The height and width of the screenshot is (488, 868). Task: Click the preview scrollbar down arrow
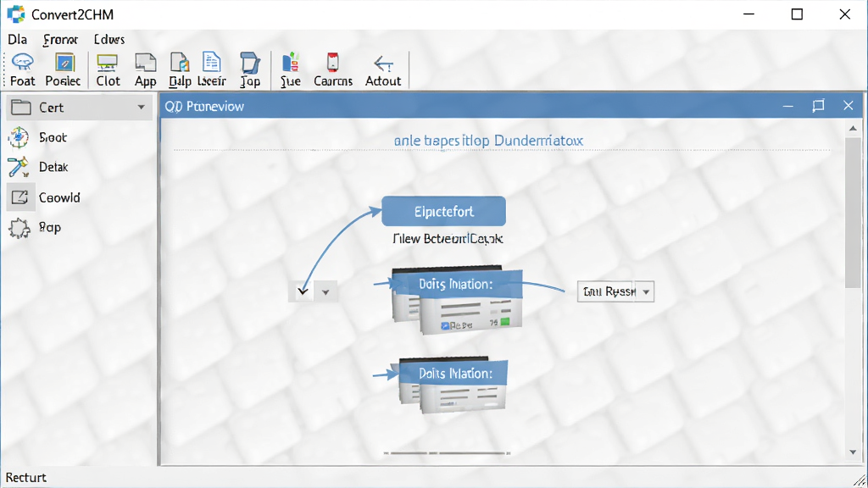tap(853, 452)
